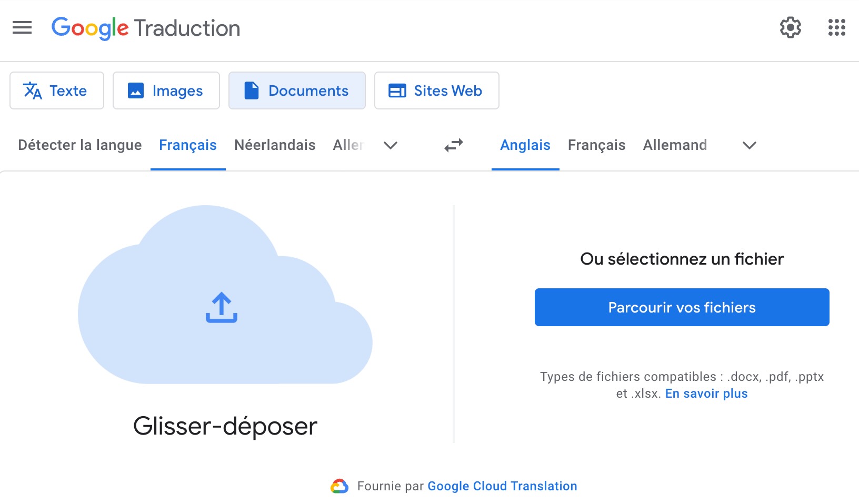Expand the source language list chevron
Viewport: 859px width, 504px height.
point(390,145)
